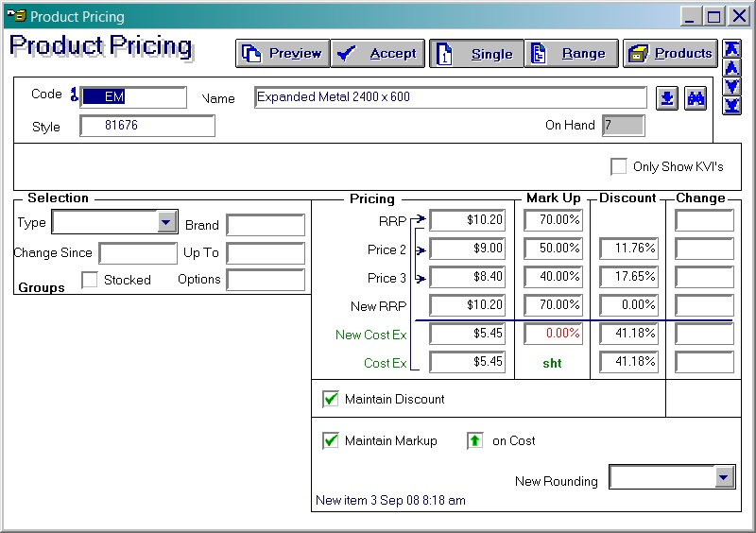Click New RRP Mark Up field
Image resolution: width=756 pixels, height=533 pixels.
554,305
